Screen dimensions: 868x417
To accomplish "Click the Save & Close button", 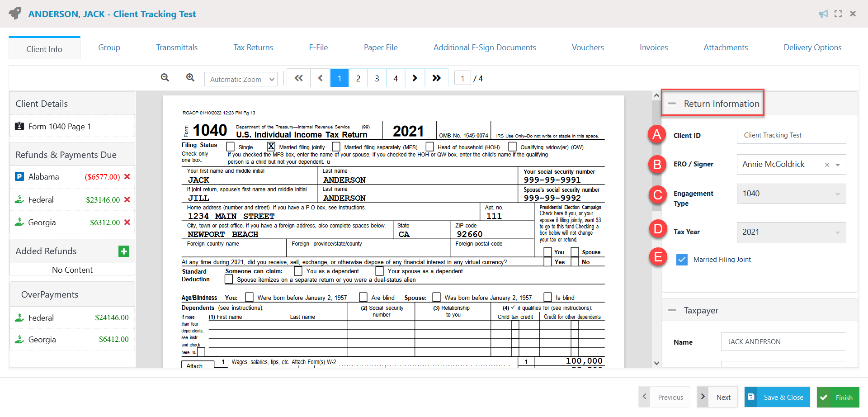I will (x=777, y=397).
